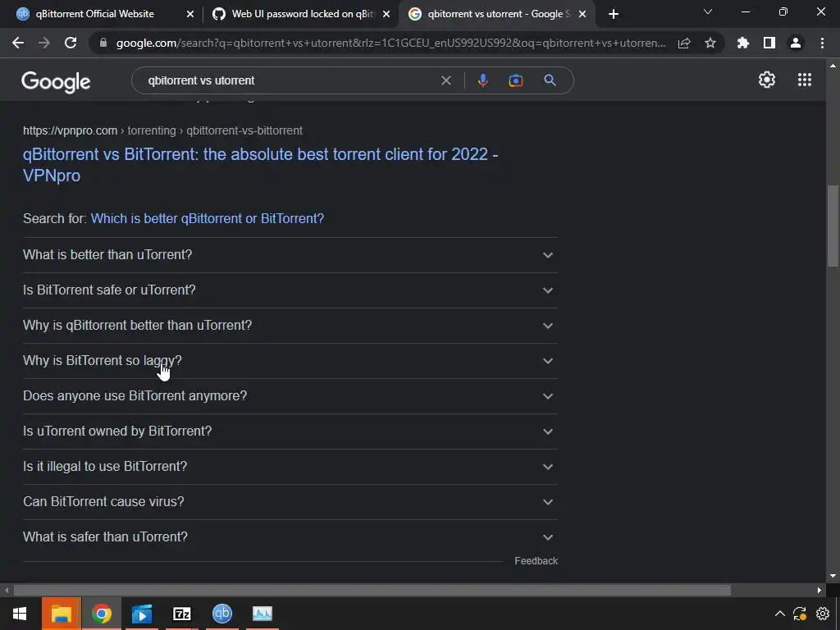This screenshot has width=840, height=630.
Task: Search by image with camera icon
Action: pyautogui.click(x=516, y=80)
